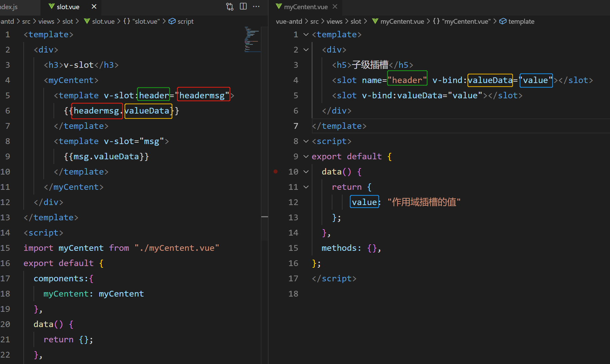Collapse the div block at line 2 in myCentent.vue
Viewport: 610px width, 364px height.
(306, 50)
